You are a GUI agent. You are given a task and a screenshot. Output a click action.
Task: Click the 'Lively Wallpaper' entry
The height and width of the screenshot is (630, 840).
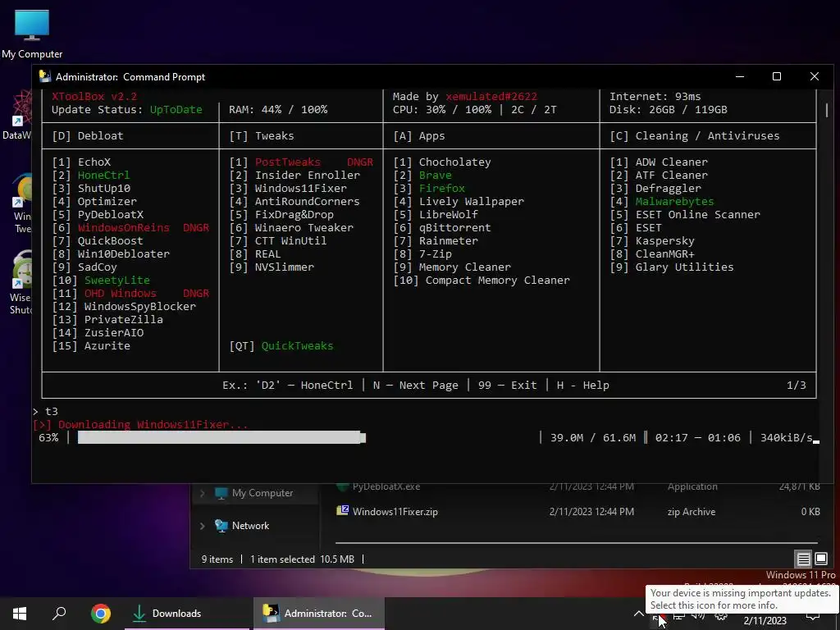coord(472,202)
